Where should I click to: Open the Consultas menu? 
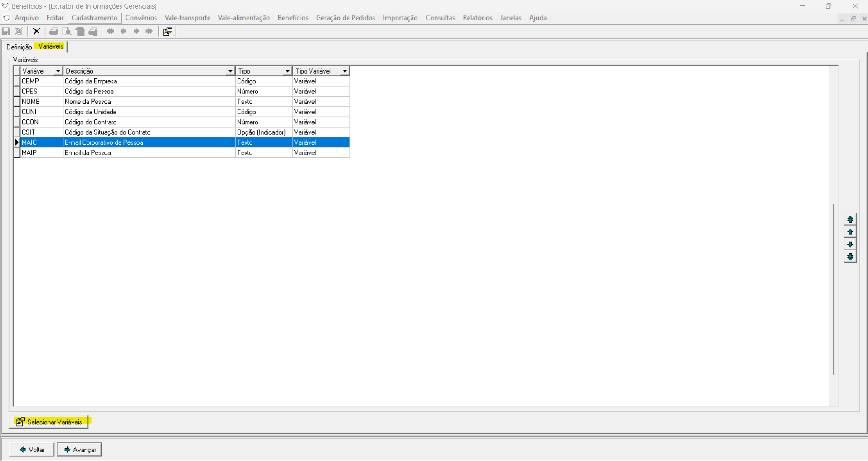440,18
